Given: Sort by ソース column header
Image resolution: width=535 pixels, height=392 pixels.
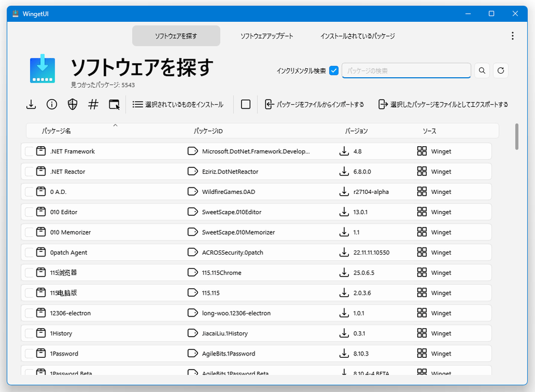Looking at the screenshot, I should click(x=429, y=131).
